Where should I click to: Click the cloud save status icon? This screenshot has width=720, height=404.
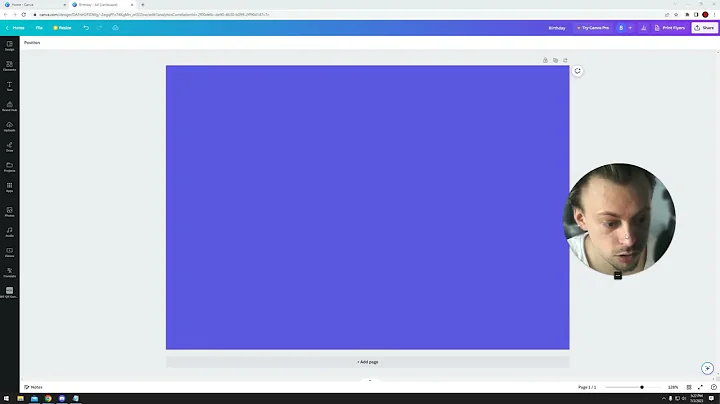click(115, 28)
